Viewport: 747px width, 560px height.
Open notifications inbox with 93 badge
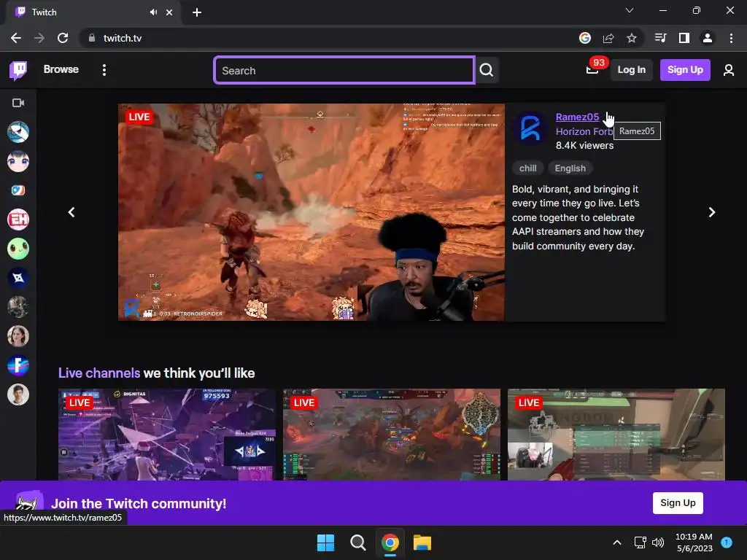pyautogui.click(x=592, y=70)
